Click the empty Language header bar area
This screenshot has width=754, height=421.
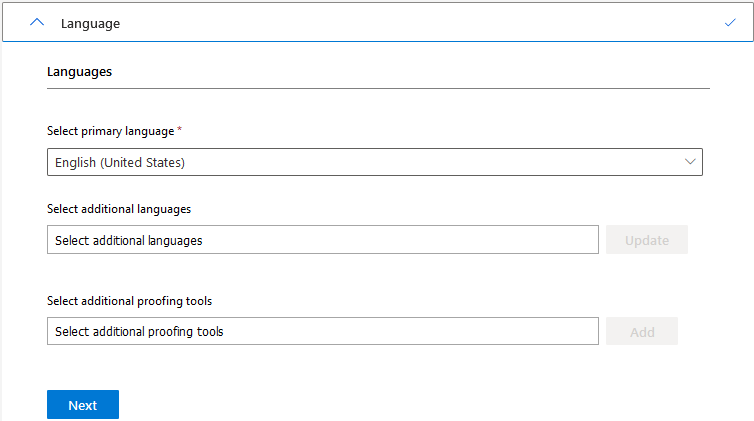click(x=420, y=22)
